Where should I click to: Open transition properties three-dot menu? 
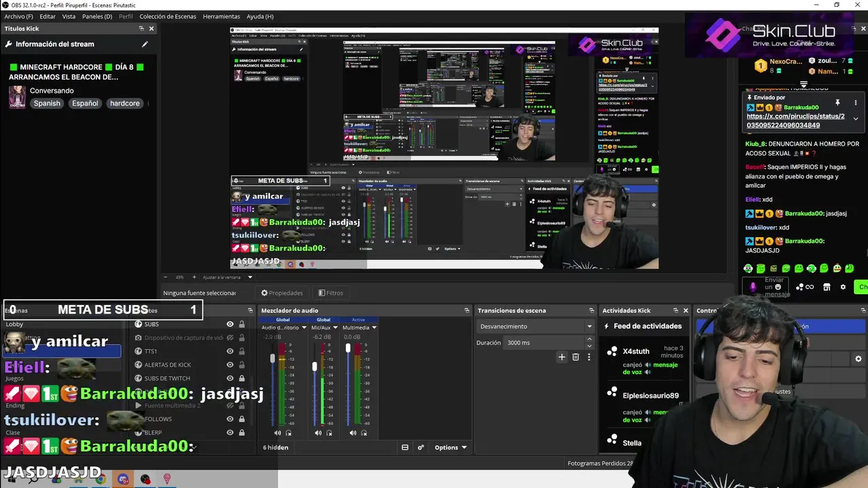(x=589, y=357)
